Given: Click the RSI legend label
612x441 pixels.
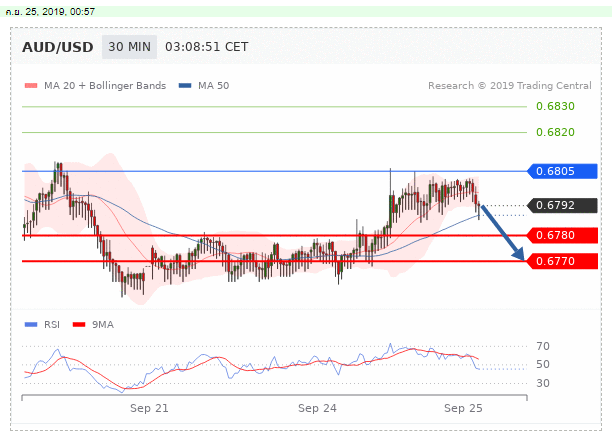Looking at the screenshot, I should pyautogui.click(x=52, y=325).
